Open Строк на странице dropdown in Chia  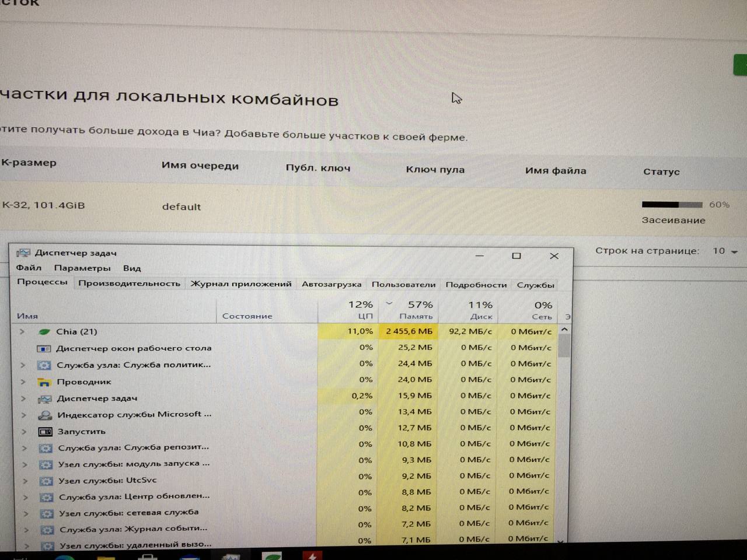point(725,251)
